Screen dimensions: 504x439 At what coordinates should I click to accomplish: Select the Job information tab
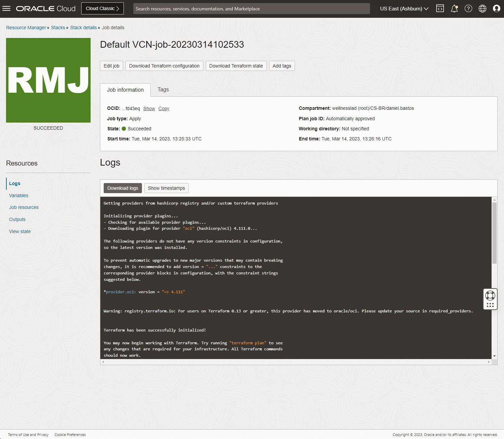125,90
